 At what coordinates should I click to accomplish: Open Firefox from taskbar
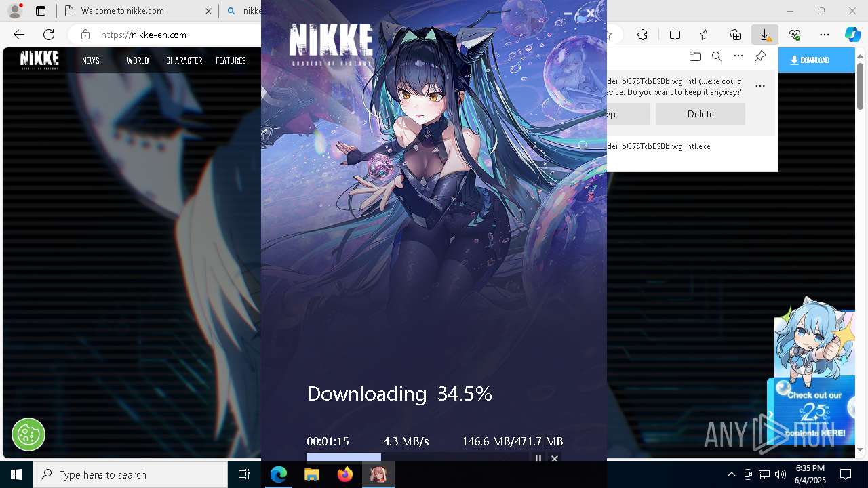pos(345,474)
